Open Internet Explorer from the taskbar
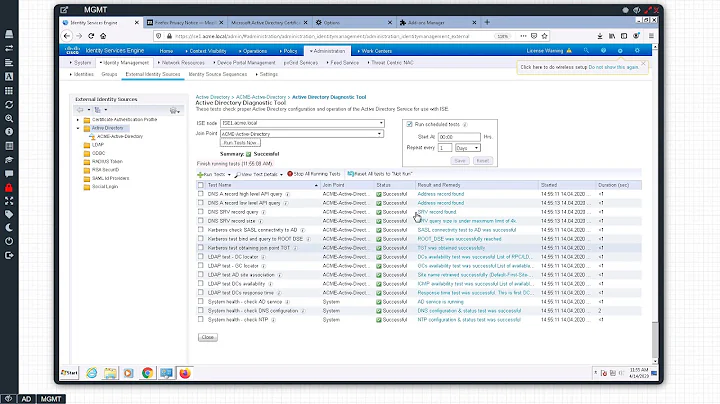This screenshot has width=720, height=404. pyautogui.click(x=92, y=373)
